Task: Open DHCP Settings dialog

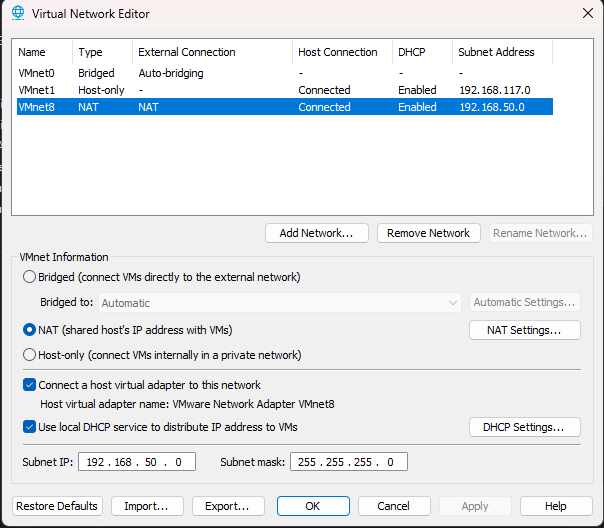Action: coord(524,427)
